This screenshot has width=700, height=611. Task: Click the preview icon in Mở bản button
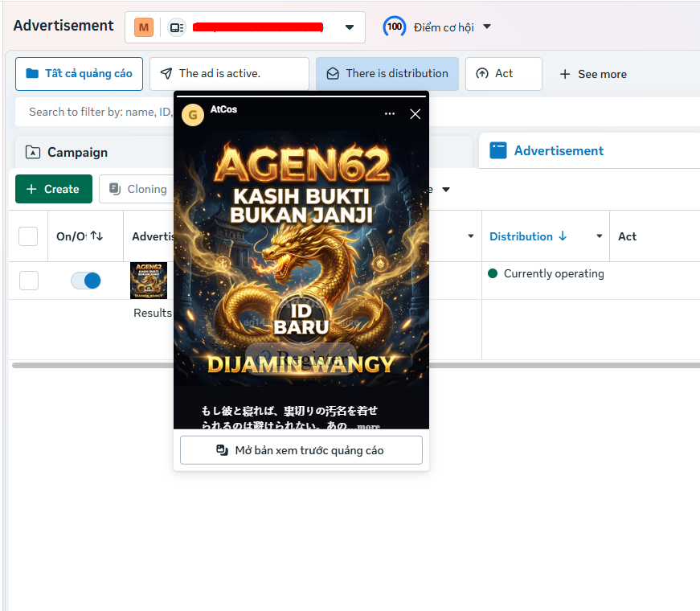click(x=222, y=449)
